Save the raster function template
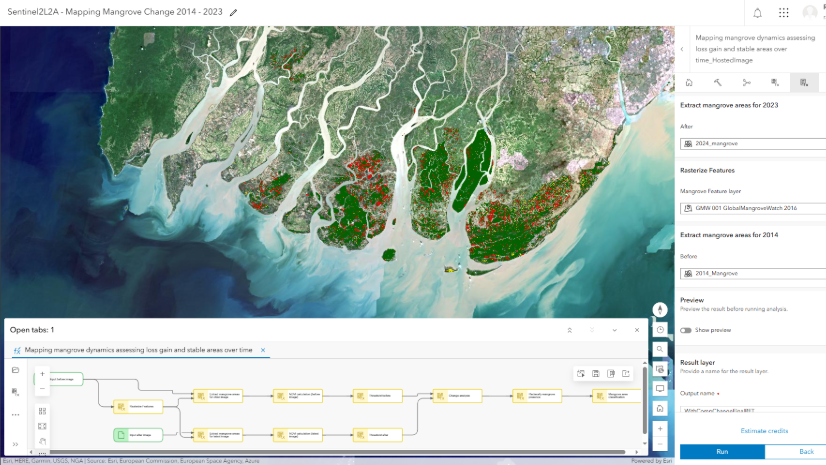The height and width of the screenshot is (465, 826). coord(596,373)
